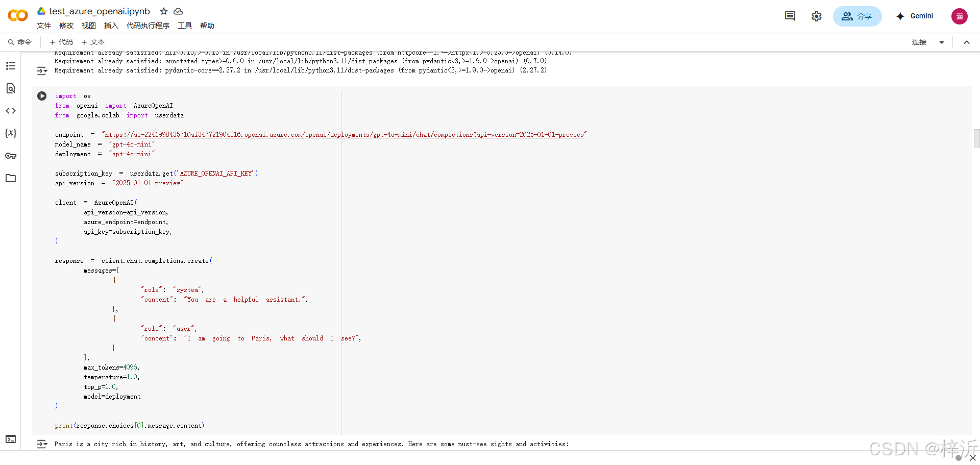Click the azure_endpoint=endpoint argument
Screen dimensions: 980x465
[126, 222]
